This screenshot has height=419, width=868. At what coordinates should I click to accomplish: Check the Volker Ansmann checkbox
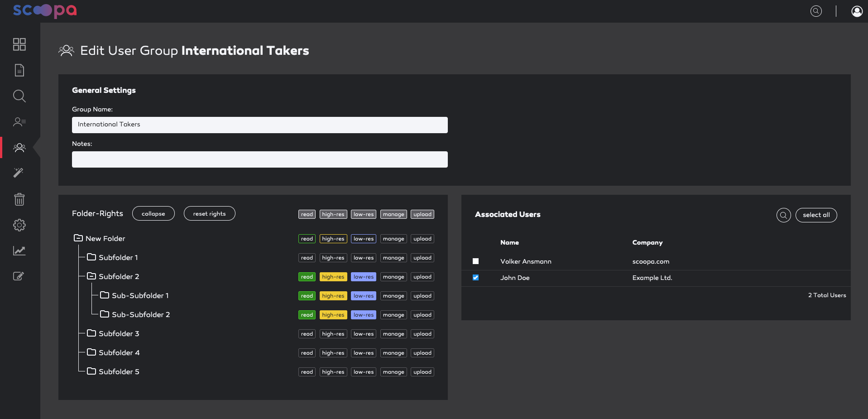coord(475,261)
